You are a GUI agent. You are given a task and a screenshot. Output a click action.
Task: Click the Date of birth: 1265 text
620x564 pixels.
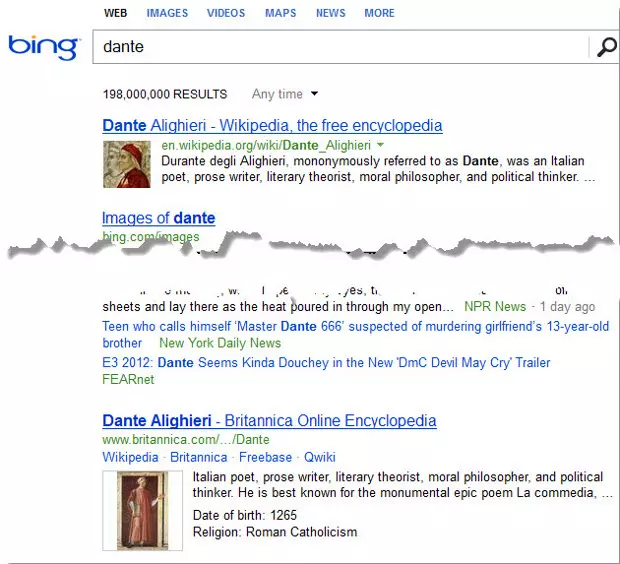[x=245, y=515]
